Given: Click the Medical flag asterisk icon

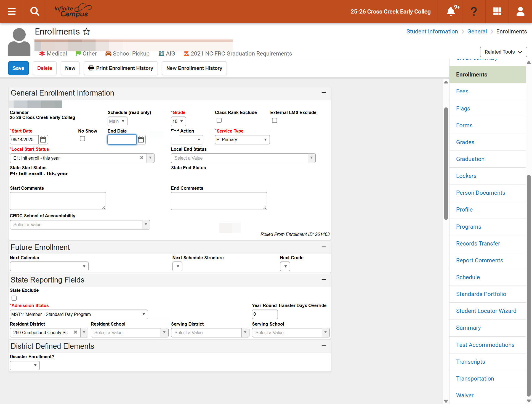Looking at the screenshot, I should click(42, 54).
